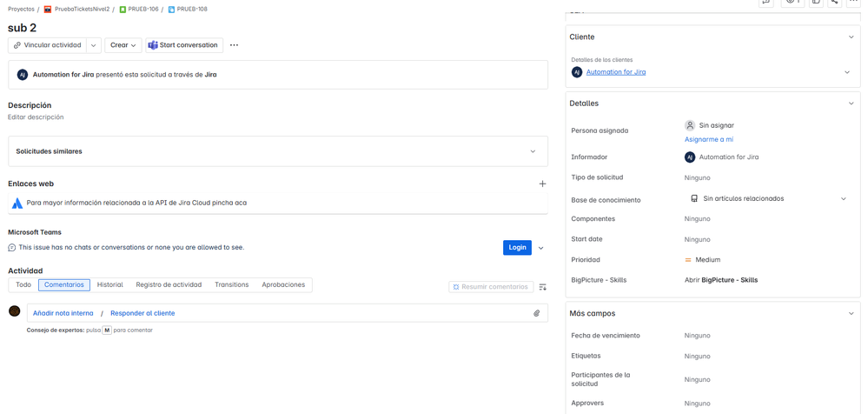The image size is (868, 414).
Task: Click the Informador Automation for Jira avatar
Action: (x=690, y=157)
